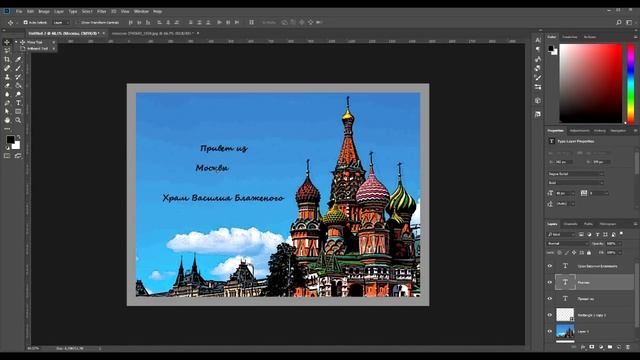Select the Path Selection arrow tool
Image resolution: width=640 pixels, height=360 pixels.
pos(7,111)
